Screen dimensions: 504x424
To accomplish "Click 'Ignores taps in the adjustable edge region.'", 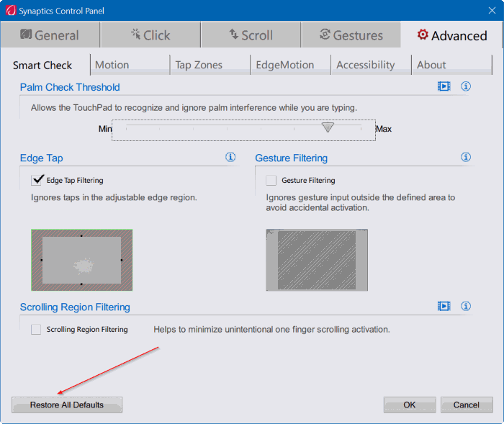I will coord(114,197).
